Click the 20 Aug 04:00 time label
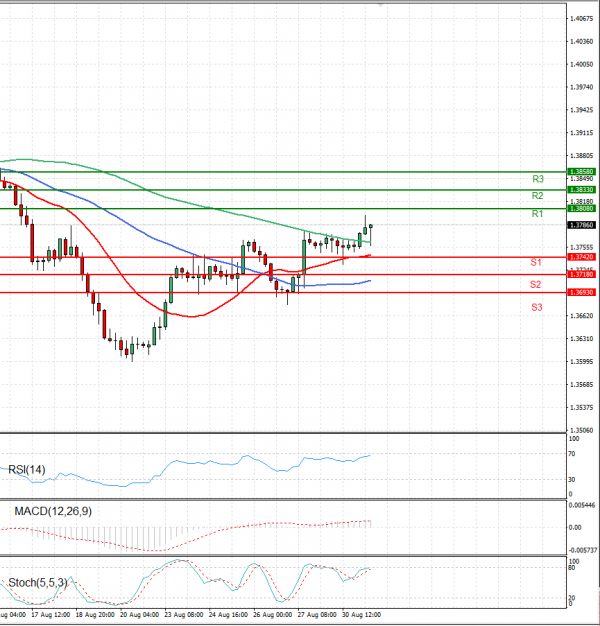The width and height of the screenshot is (600, 626). coord(139,614)
